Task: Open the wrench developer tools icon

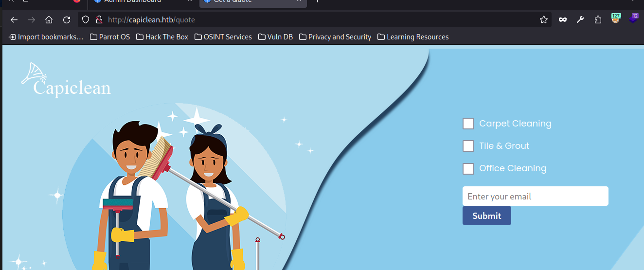Action: pos(580,20)
